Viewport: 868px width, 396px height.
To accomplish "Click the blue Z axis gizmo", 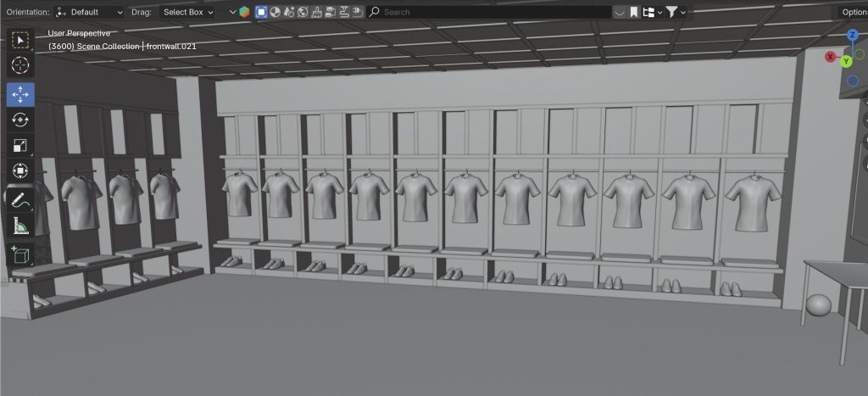I will tap(852, 35).
